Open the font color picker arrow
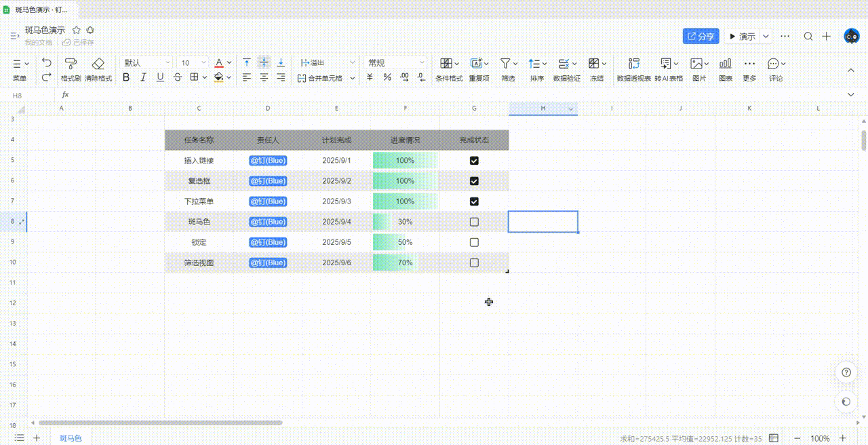The height and width of the screenshot is (445, 868). [229, 62]
